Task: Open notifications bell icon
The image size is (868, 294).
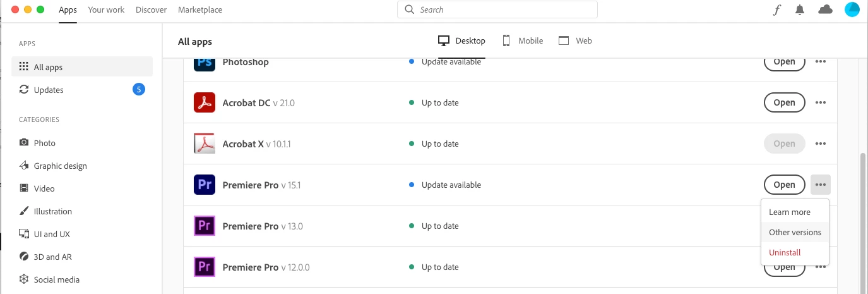Action: click(x=800, y=9)
